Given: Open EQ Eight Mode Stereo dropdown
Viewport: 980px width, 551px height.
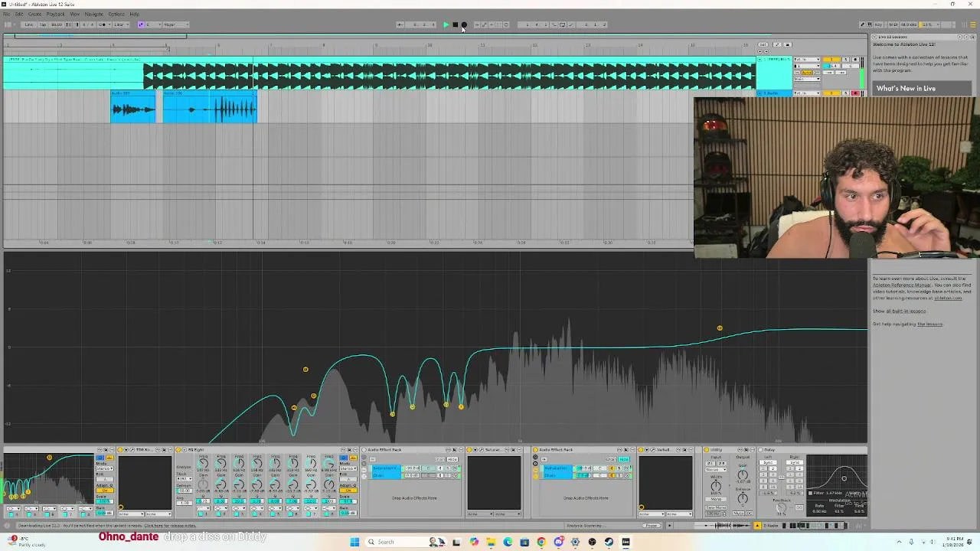Looking at the screenshot, I should 348,469.
